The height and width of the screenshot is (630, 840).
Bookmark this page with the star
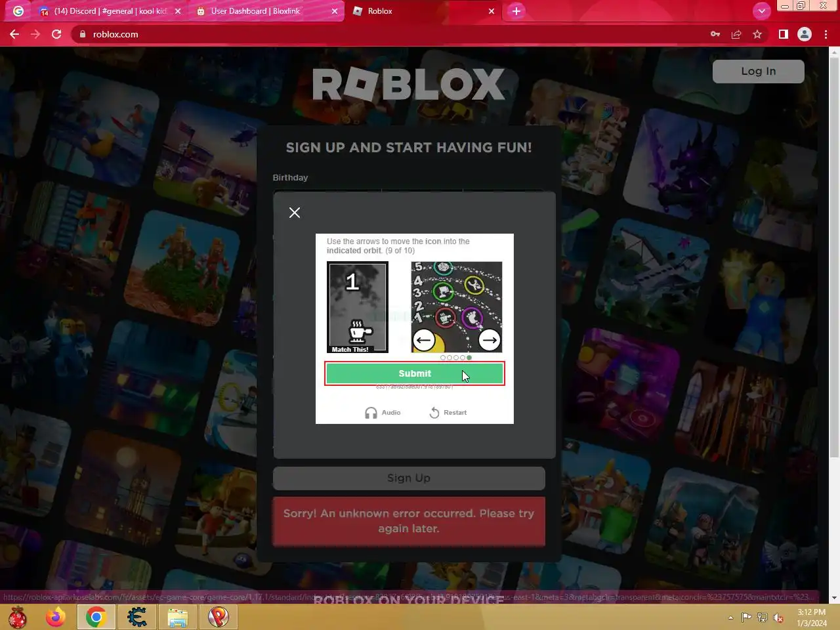tap(757, 34)
